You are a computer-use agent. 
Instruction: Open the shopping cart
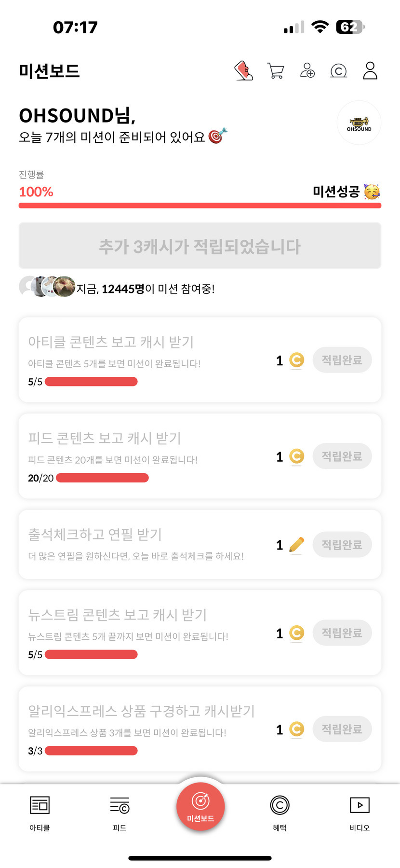coord(275,71)
